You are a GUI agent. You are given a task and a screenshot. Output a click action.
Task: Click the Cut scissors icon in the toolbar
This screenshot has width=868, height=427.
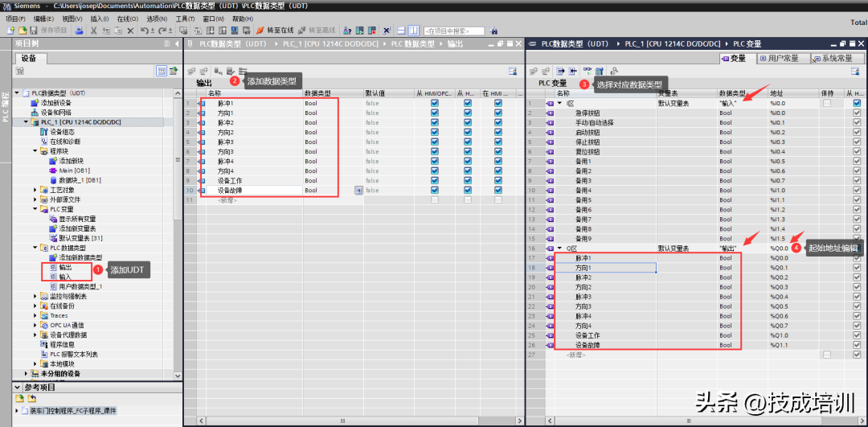click(x=94, y=31)
